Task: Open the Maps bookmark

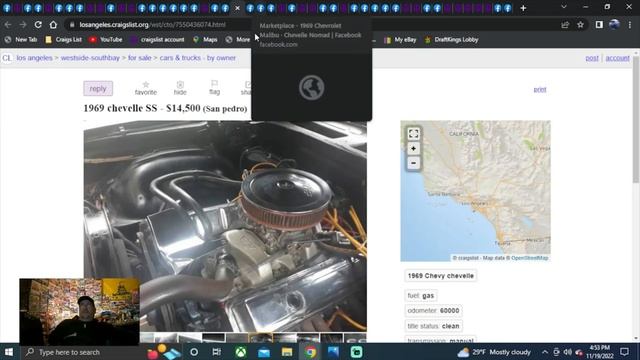Action: 205,40
